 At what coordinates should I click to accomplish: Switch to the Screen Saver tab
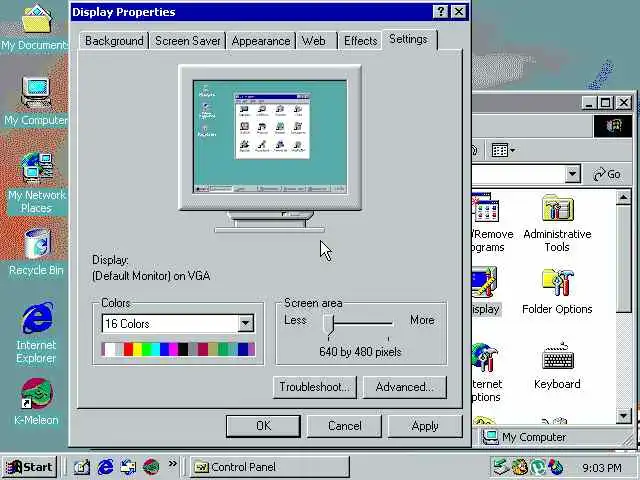coord(188,41)
